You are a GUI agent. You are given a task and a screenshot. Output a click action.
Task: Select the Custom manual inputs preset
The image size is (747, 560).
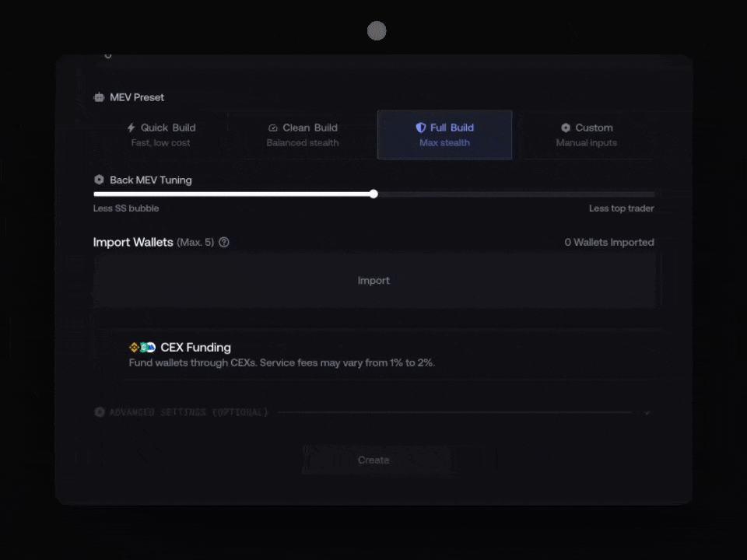coord(586,135)
